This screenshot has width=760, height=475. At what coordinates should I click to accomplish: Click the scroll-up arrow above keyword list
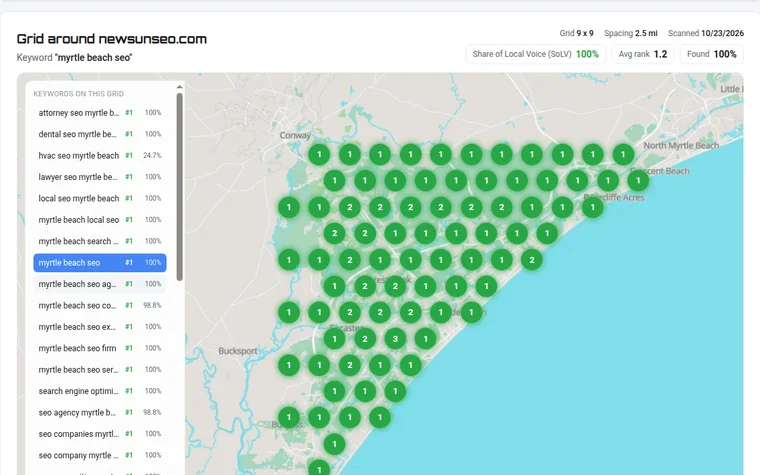179,87
